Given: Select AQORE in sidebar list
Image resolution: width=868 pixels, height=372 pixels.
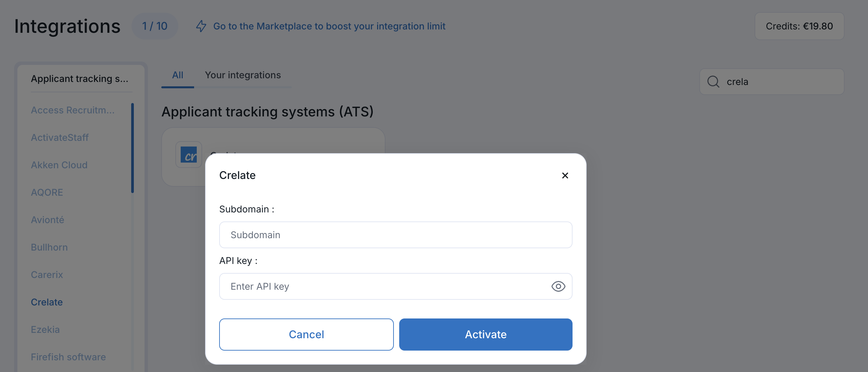Looking at the screenshot, I should click(x=47, y=192).
